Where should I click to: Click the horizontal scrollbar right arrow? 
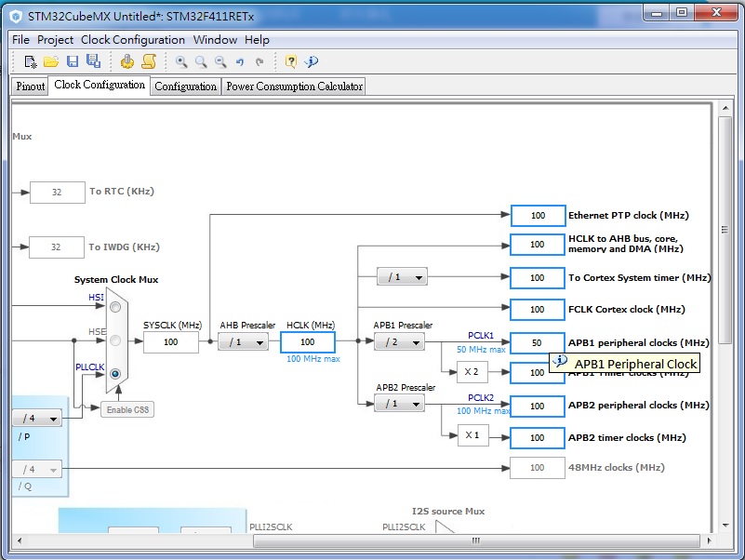709,540
